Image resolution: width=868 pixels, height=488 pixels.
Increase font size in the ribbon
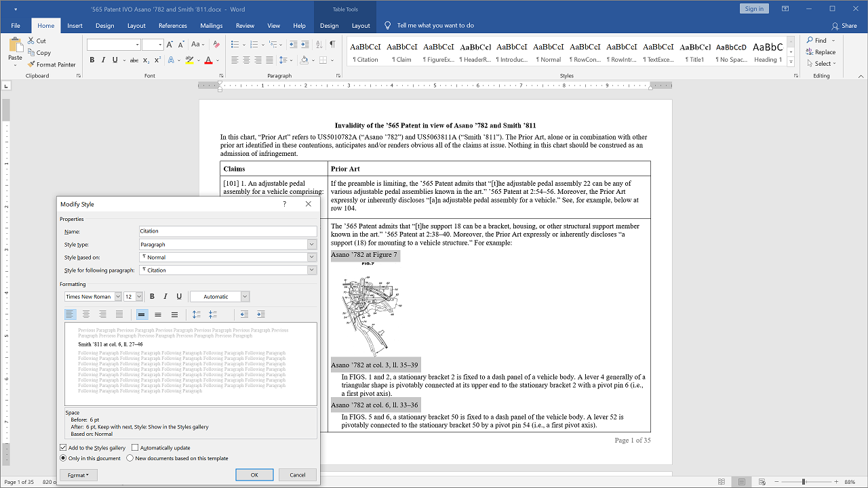(x=171, y=45)
